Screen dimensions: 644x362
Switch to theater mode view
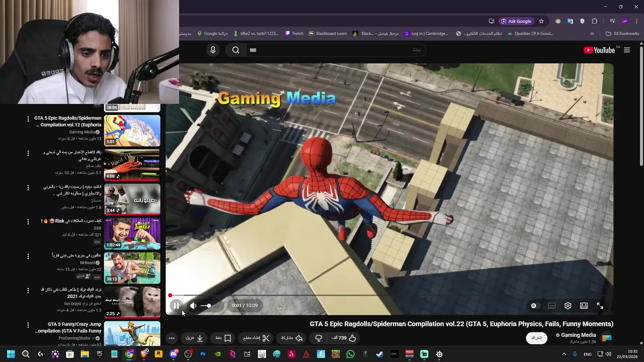584,306
